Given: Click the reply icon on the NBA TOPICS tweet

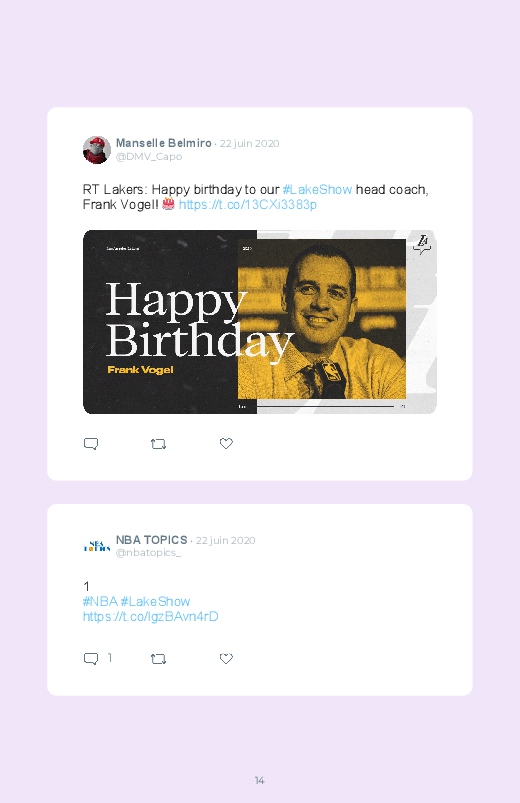Looking at the screenshot, I should [91, 659].
